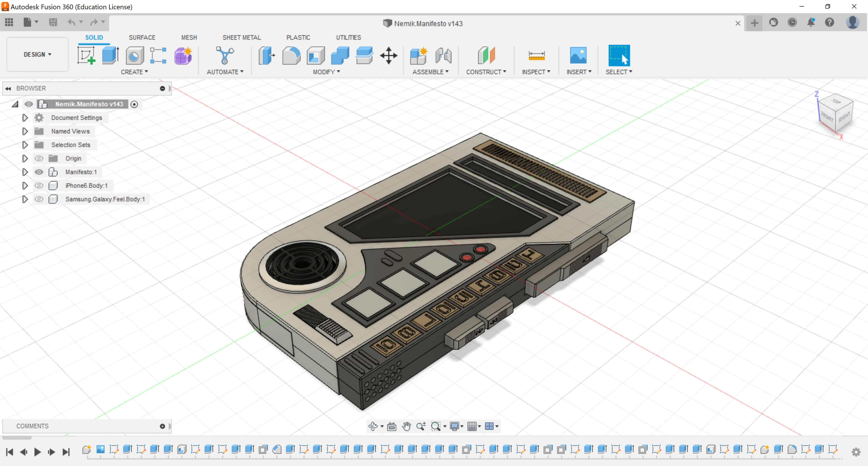
Task: Open the ASSEMBLE menu
Action: pos(430,72)
